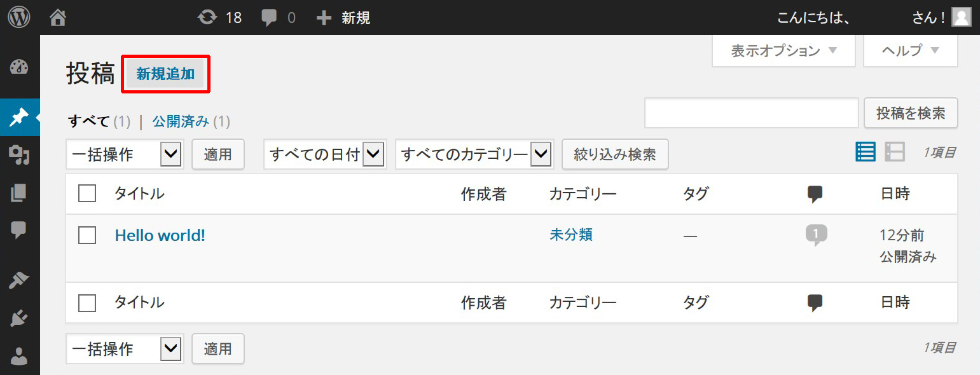Open the Plugins plug icon in sidebar
This screenshot has height=375, width=980.
point(19,318)
